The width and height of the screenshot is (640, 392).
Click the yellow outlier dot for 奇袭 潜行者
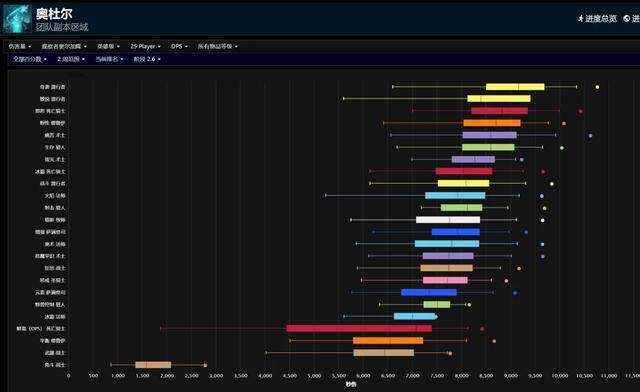[597, 87]
